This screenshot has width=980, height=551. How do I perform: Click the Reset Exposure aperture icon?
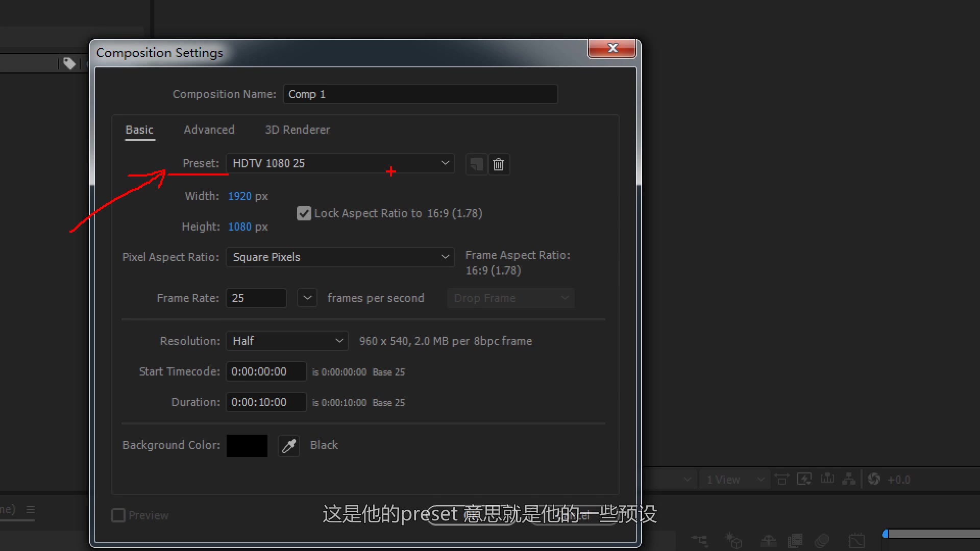point(874,479)
